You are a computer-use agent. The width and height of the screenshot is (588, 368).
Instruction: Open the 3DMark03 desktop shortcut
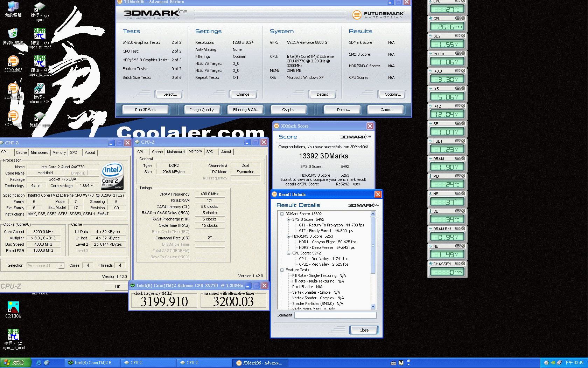tap(13, 64)
